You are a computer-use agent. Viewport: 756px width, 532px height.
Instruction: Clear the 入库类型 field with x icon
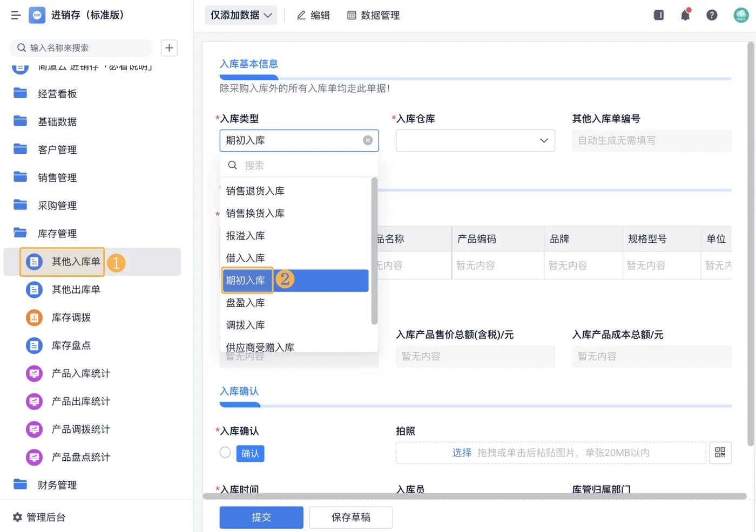368,140
